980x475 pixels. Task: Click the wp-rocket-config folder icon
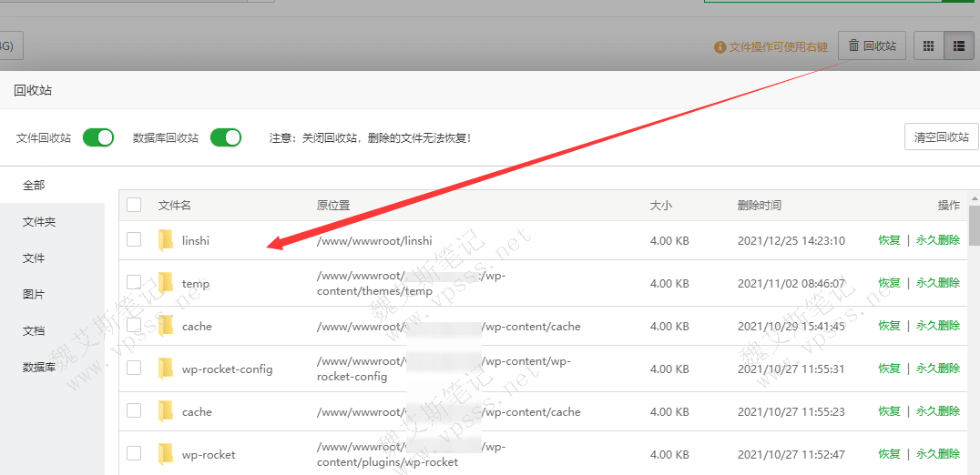pos(165,369)
